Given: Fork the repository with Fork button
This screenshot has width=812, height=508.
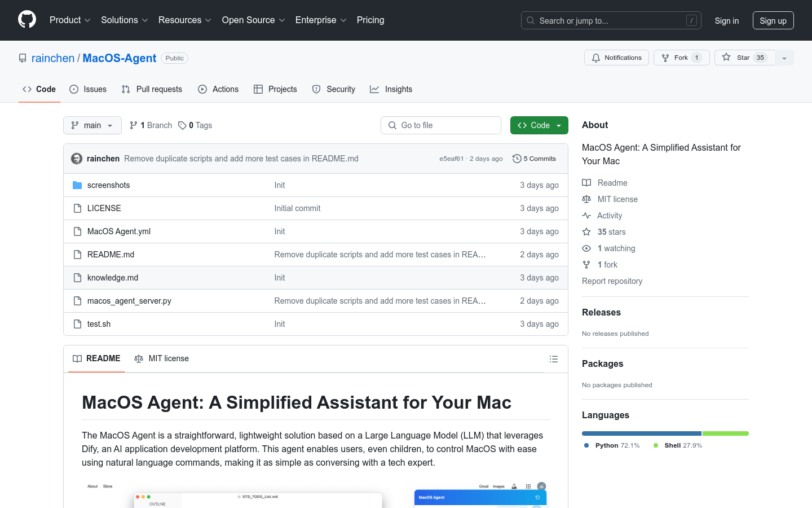Looking at the screenshot, I should coord(681,58).
